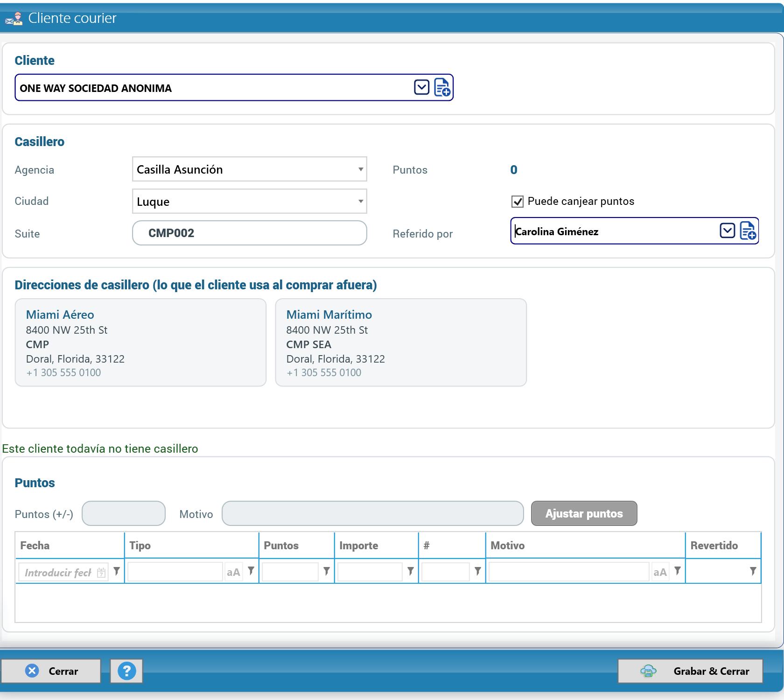784x700 pixels.
Task: Click the Tipo filter text box
Action: 175,572
